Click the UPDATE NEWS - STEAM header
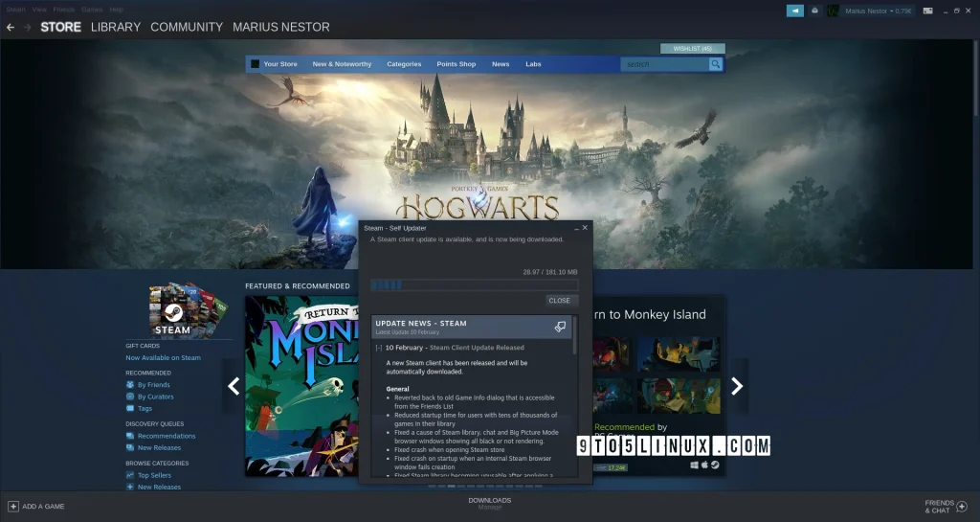 [x=421, y=323]
